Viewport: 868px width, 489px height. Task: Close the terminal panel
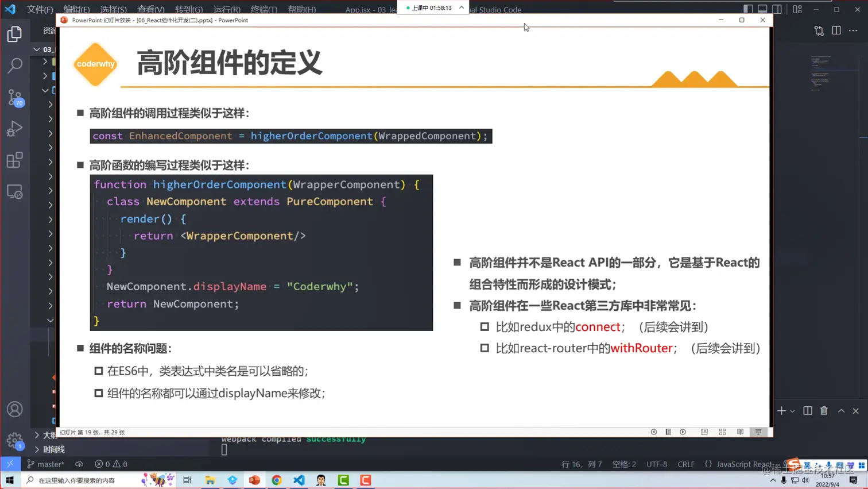(856, 411)
